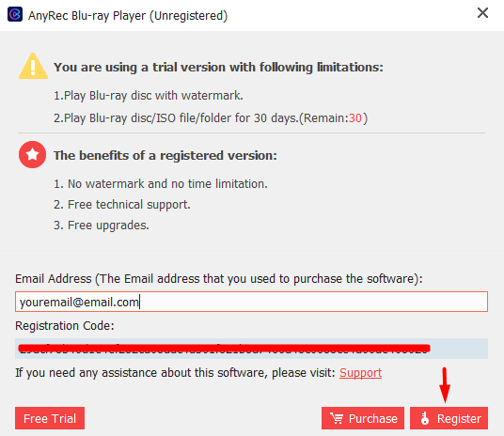Click the Register button

(x=449, y=418)
